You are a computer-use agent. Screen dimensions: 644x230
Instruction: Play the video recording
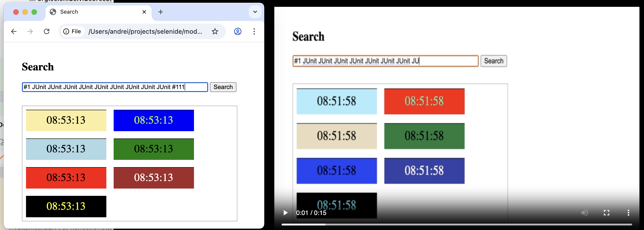pos(285,213)
